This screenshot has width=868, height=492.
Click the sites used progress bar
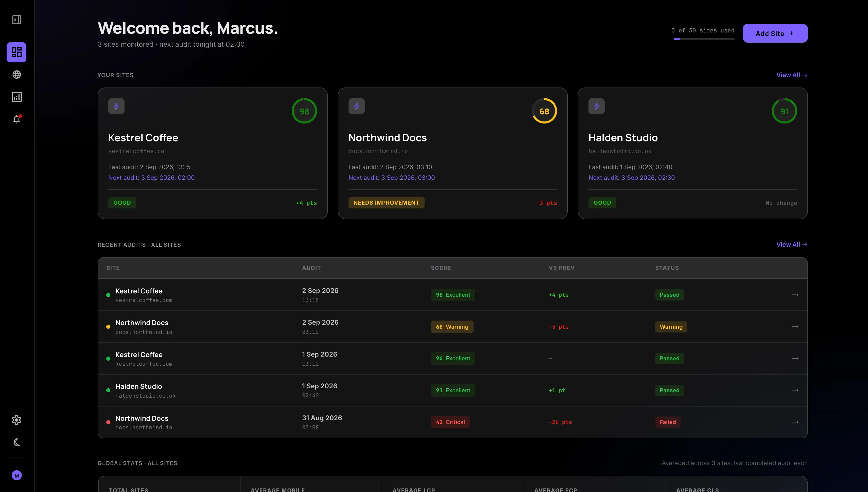click(704, 39)
